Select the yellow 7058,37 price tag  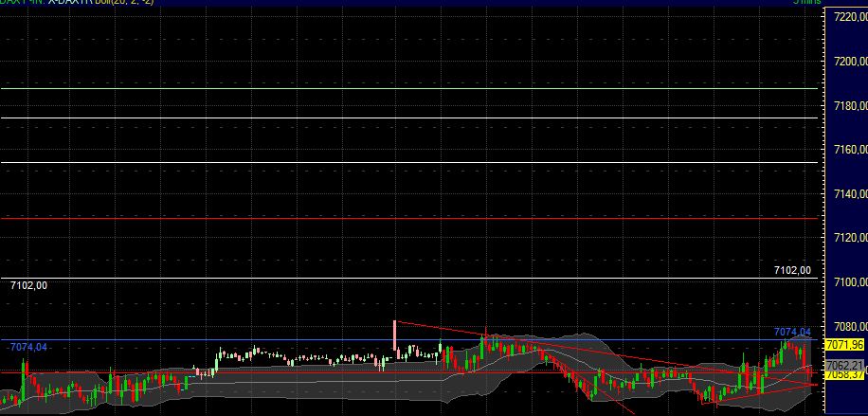[844, 375]
